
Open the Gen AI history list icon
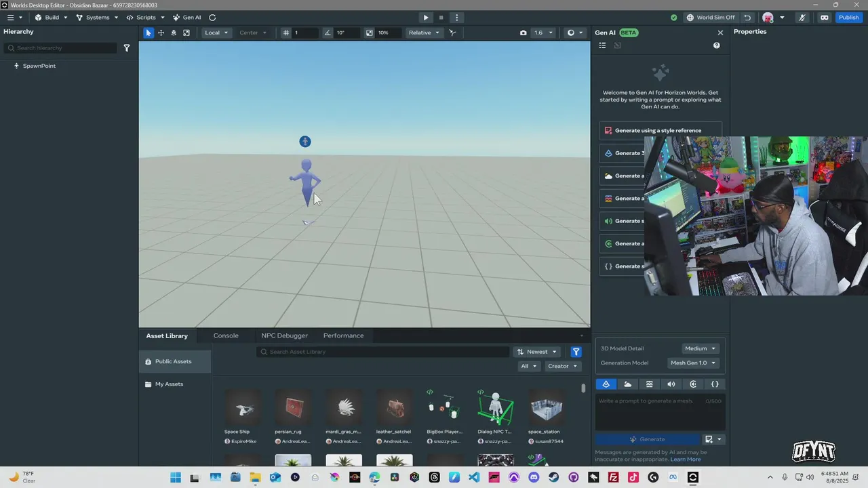coord(602,45)
